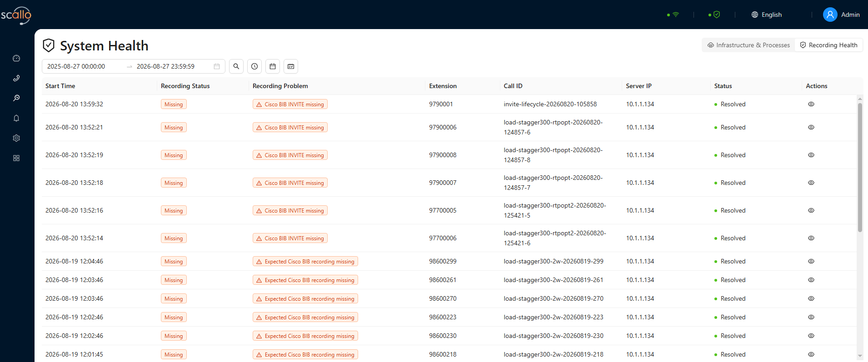Click Expected Cisco BIB recording missing for 98600261
This screenshot has width=868, height=362.
(x=305, y=280)
